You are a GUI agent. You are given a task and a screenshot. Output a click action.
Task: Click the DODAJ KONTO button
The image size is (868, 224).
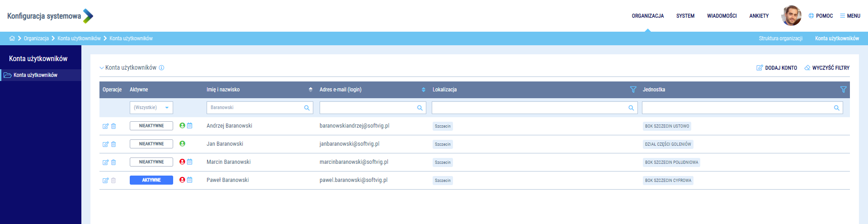click(x=777, y=68)
